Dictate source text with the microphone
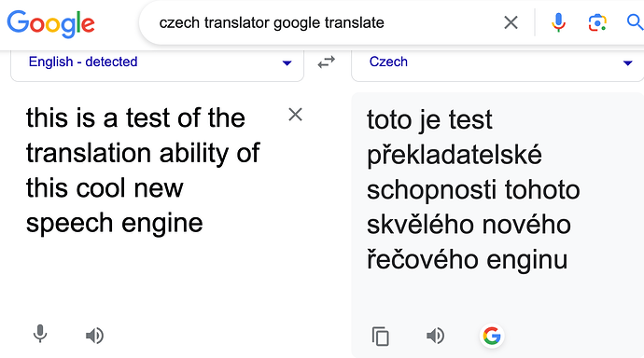 tap(40, 334)
